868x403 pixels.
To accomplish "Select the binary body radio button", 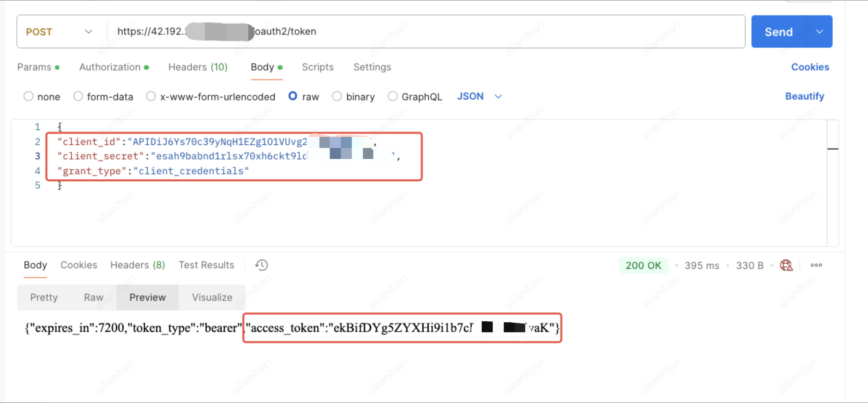I will pyautogui.click(x=337, y=96).
